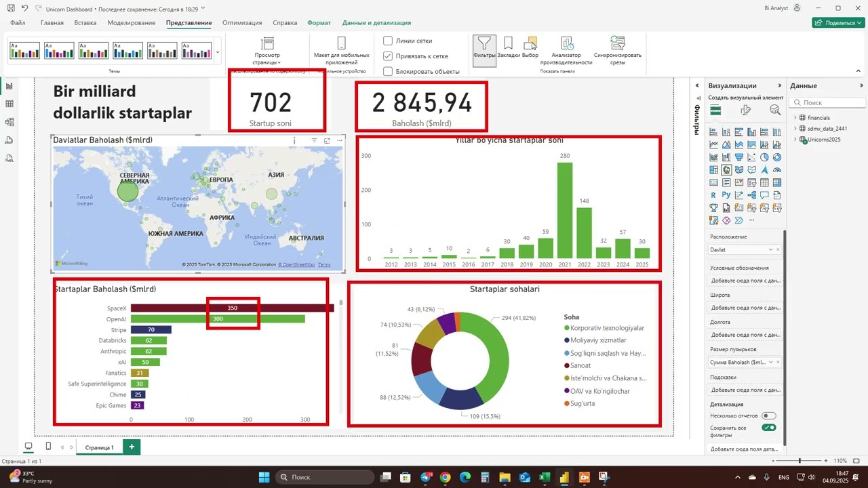Switch to Report view in left sidebar
The height and width of the screenshot is (488, 868).
click(x=9, y=86)
